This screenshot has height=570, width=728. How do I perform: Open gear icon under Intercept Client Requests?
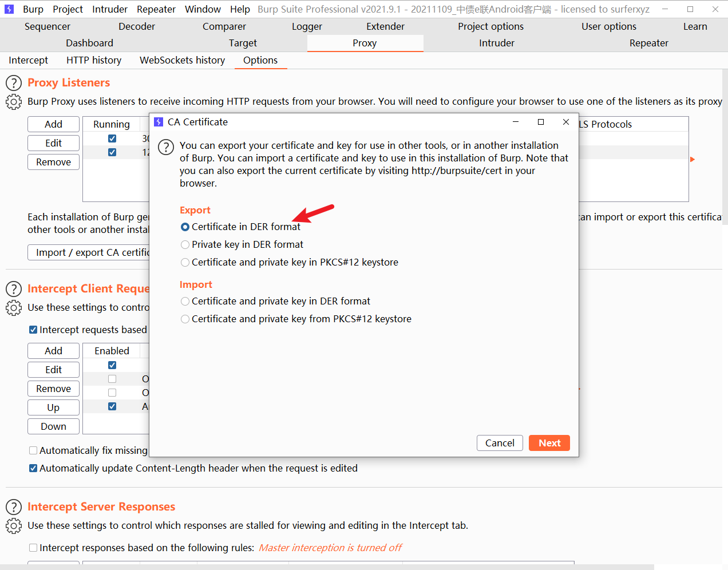coord(14,308)
